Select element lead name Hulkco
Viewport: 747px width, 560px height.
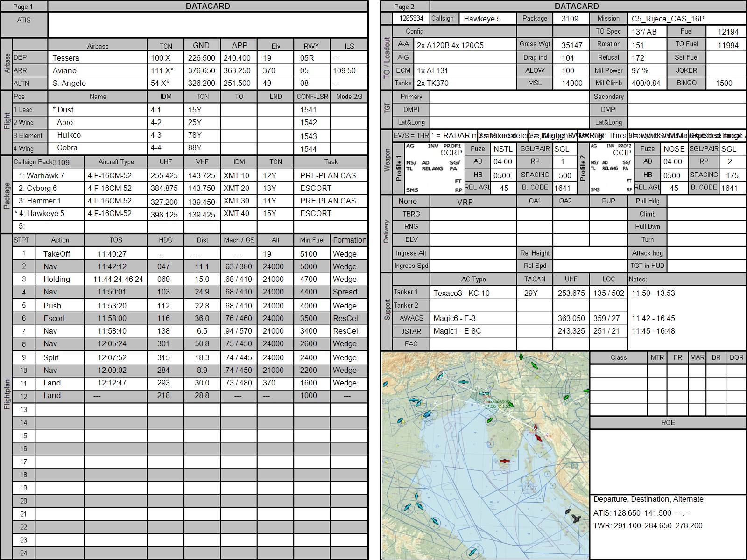point(69,135)
